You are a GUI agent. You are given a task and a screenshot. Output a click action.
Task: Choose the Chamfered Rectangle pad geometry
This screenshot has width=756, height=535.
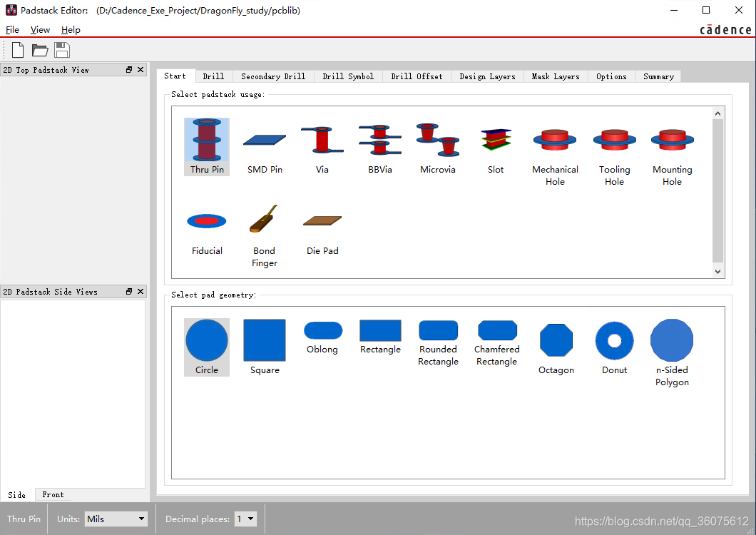497,342
